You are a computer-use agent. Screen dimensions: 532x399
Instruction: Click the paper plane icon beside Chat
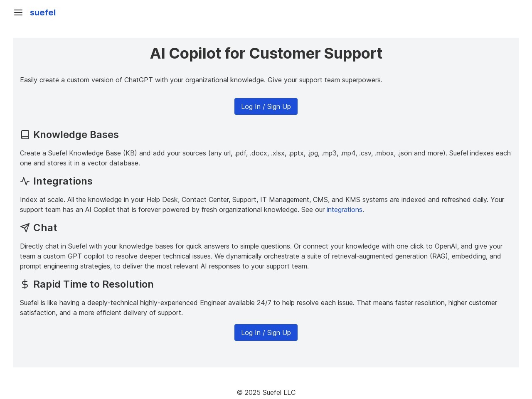click(x=25, y=228)
